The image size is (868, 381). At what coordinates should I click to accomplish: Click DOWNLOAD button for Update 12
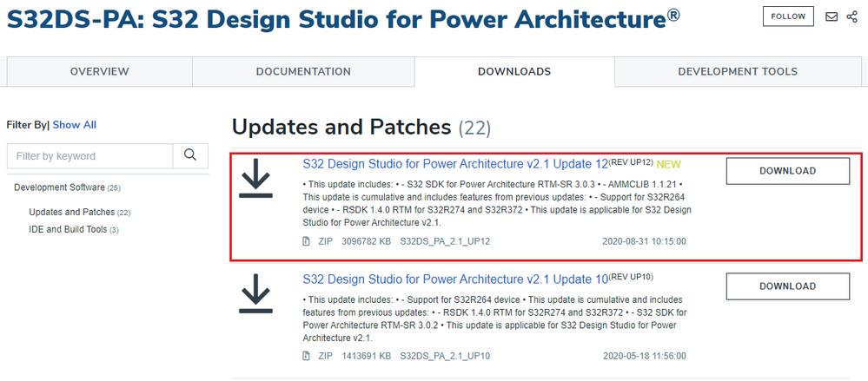[788, 171]
